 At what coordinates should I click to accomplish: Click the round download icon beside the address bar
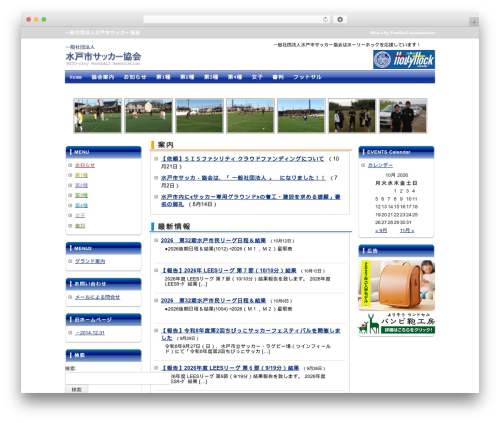(340, 19)
